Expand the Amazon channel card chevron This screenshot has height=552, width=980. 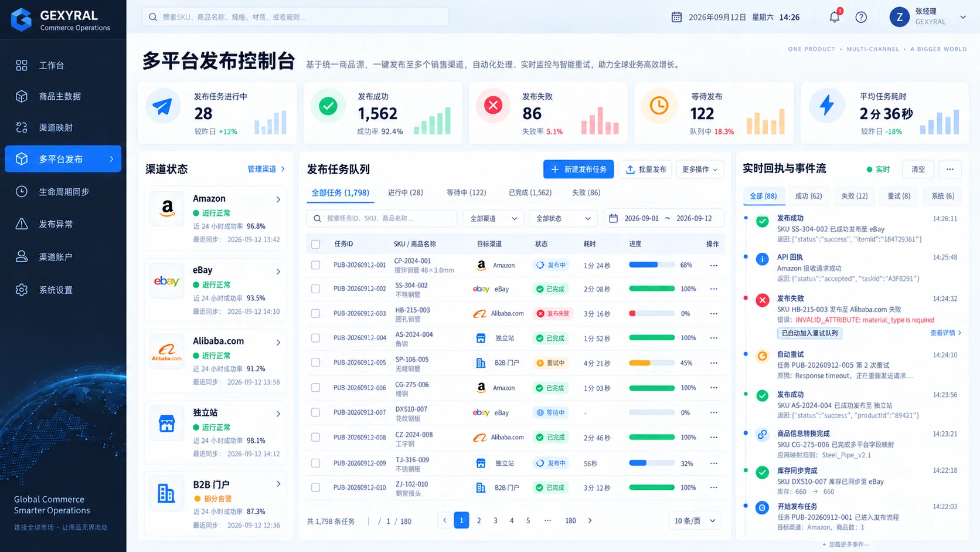click(278, 199)
